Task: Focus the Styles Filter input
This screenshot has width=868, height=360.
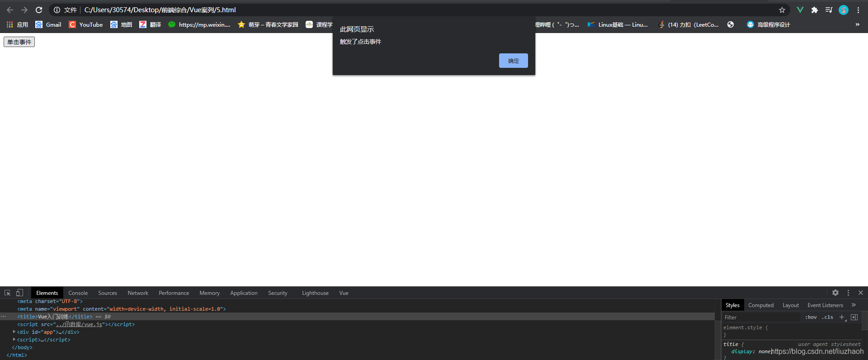Action: tap(761, 317)
